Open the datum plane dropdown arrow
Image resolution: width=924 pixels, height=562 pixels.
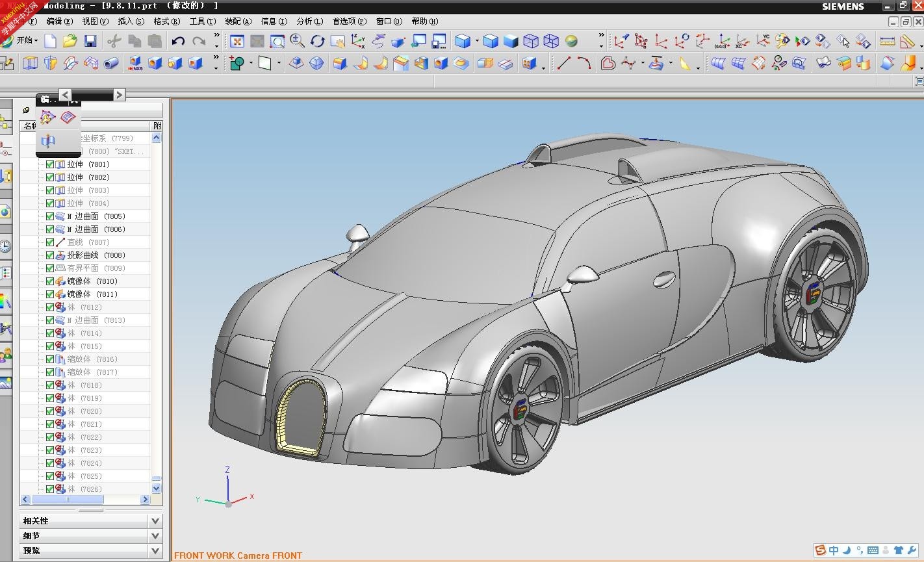click(279, 64)
